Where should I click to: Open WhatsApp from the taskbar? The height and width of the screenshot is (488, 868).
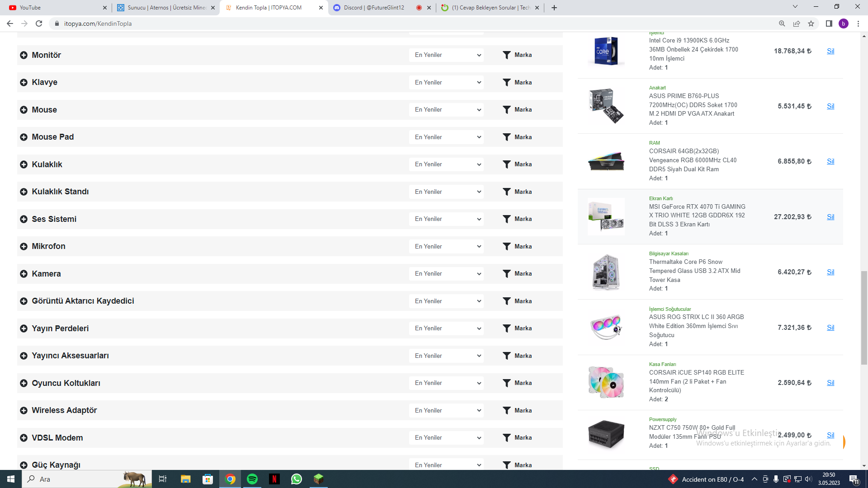(296, 479)
